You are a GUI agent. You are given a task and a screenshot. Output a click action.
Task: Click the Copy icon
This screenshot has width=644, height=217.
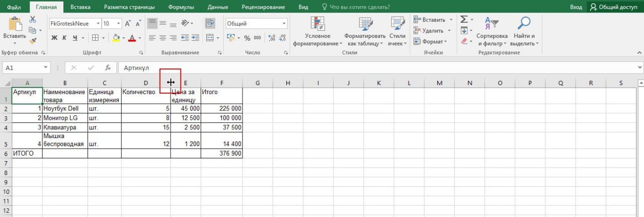pyautogui.click(x=33, y=30)
